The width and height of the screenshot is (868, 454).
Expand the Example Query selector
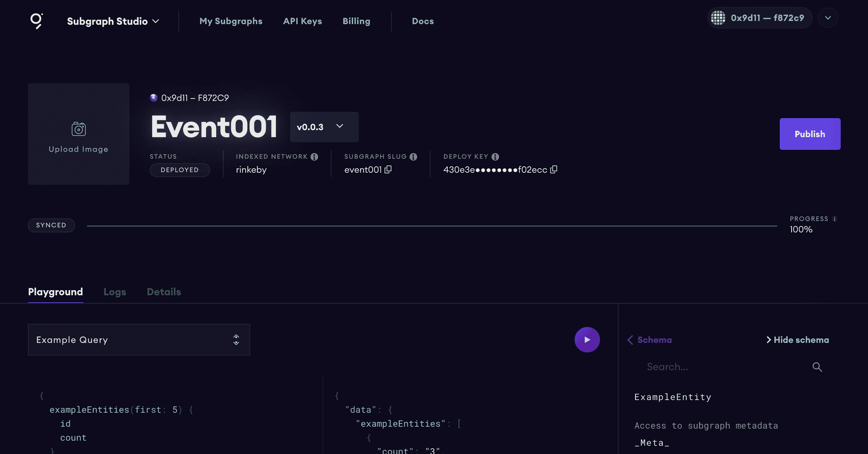(139, 340)
